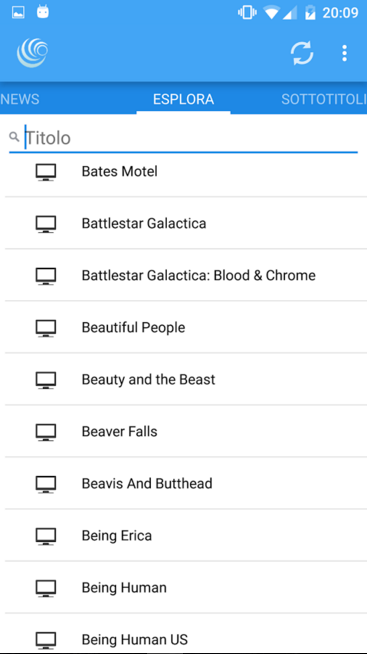Open the gallery notification icon in the status bar

coord(18,13)
